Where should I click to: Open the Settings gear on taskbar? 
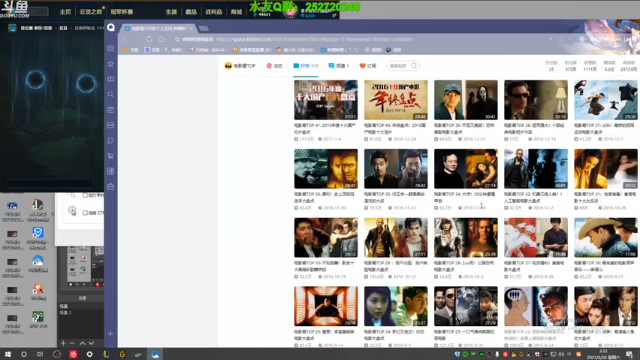point(89,354)
